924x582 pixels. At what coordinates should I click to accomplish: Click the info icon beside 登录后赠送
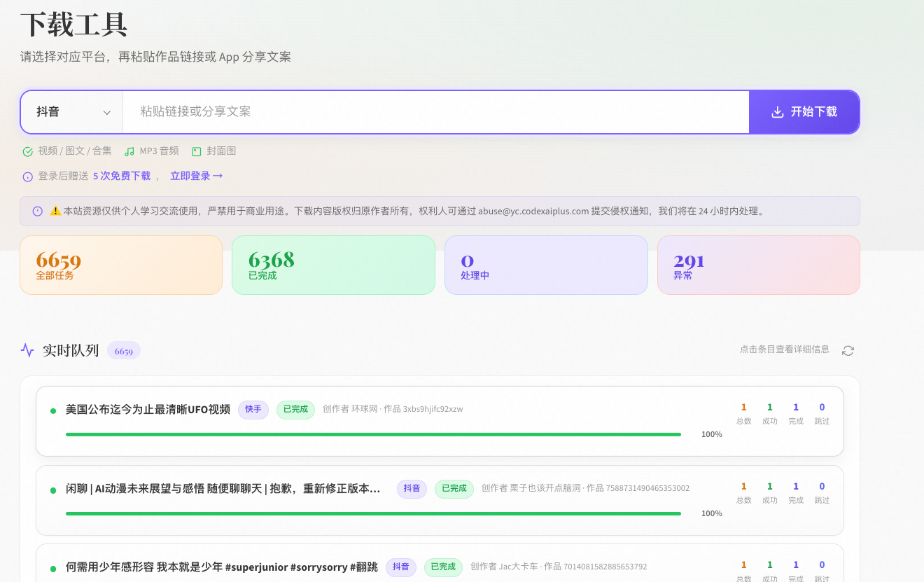click(x=28, y=176)
